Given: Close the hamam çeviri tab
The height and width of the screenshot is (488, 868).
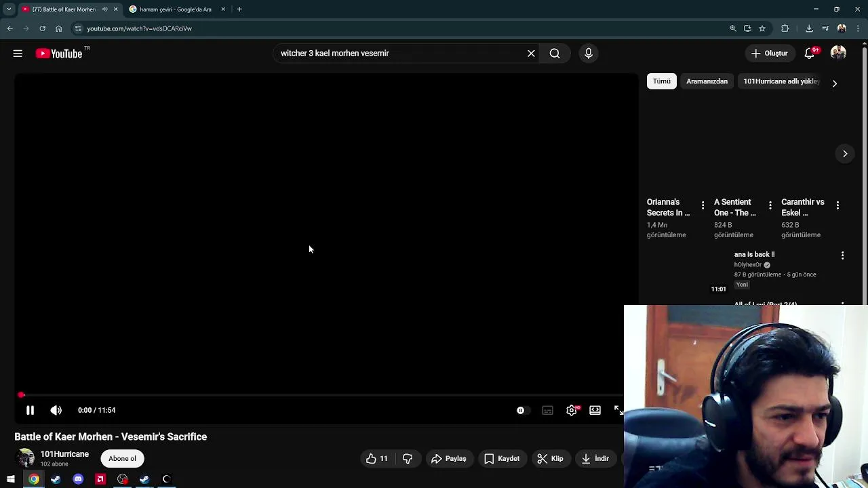Looking at the screenshot, I should tap(223, 9).
